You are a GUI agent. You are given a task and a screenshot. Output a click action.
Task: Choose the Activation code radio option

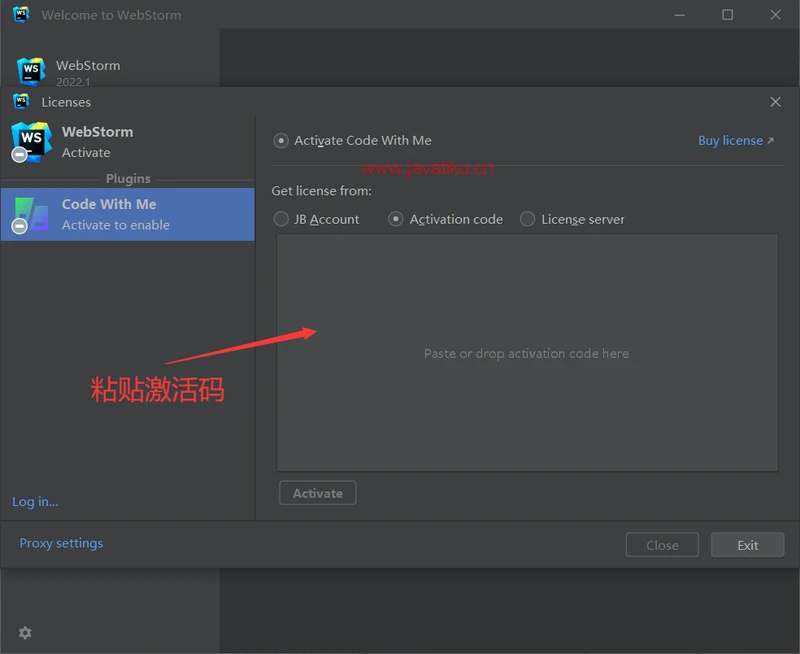tap(396, 219)
